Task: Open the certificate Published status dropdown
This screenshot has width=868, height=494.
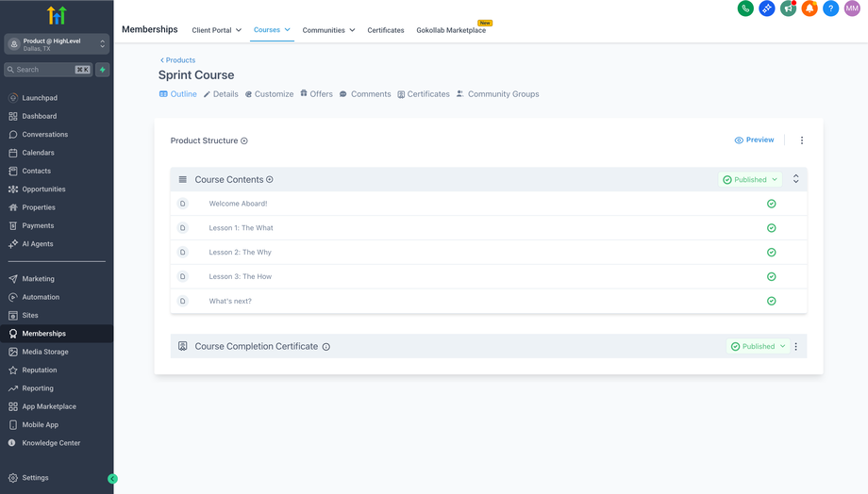Action: point(759,347)
